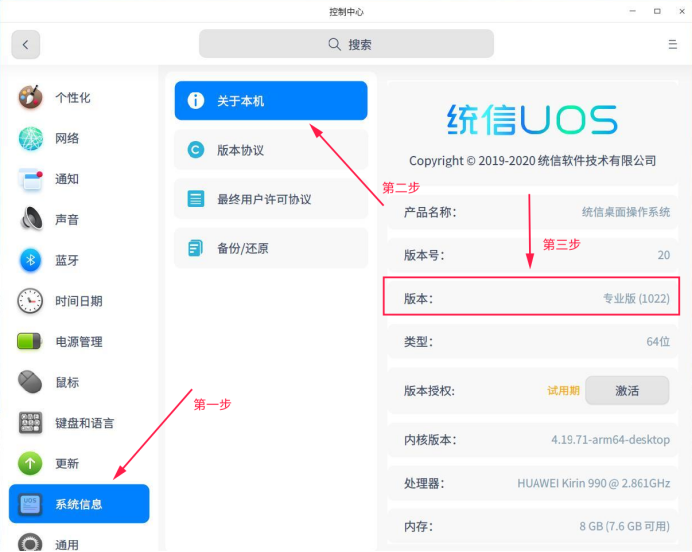Click the Network globe icon

click(x=30, y=138)
